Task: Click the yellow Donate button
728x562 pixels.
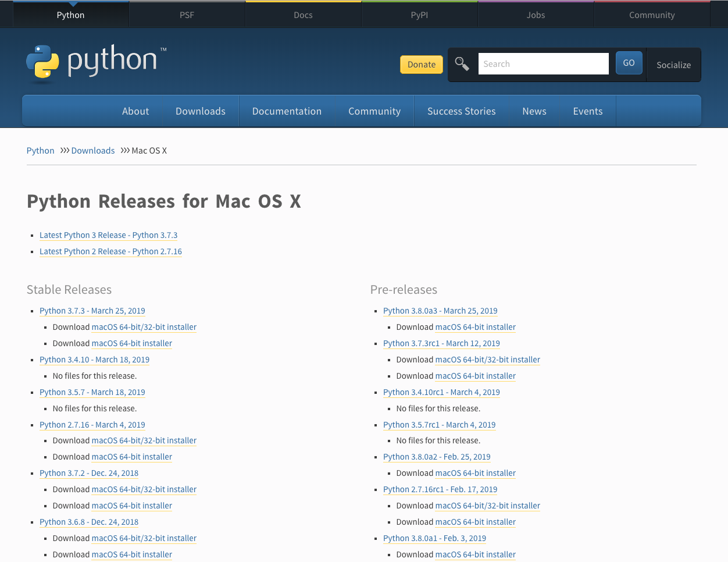Action: [x=422, y=65]
